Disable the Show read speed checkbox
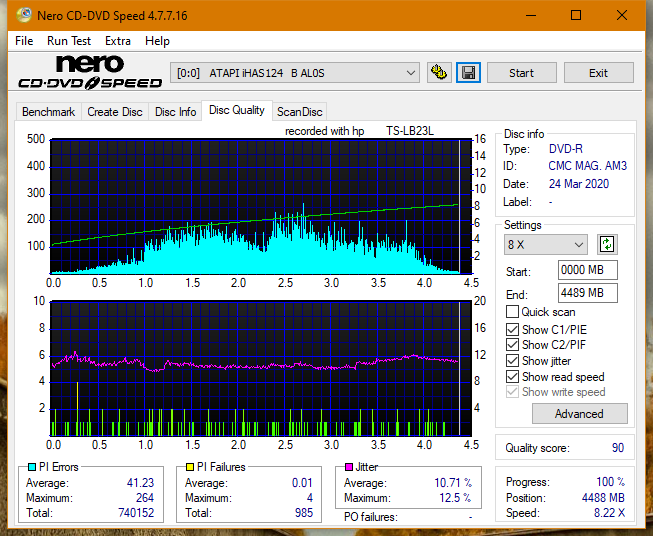 [512, 376]
